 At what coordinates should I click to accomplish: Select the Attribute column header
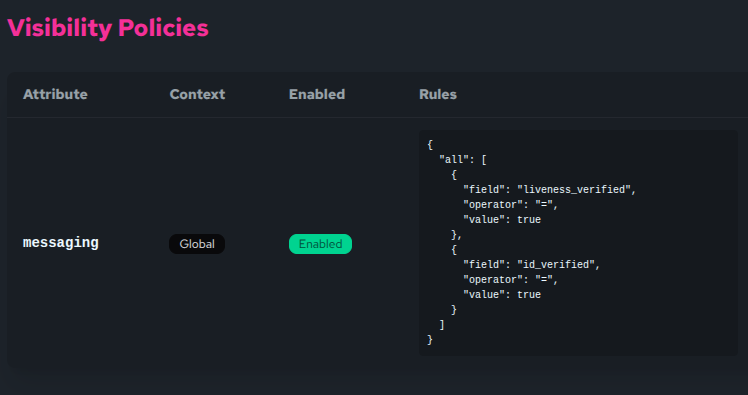[55, 94]
